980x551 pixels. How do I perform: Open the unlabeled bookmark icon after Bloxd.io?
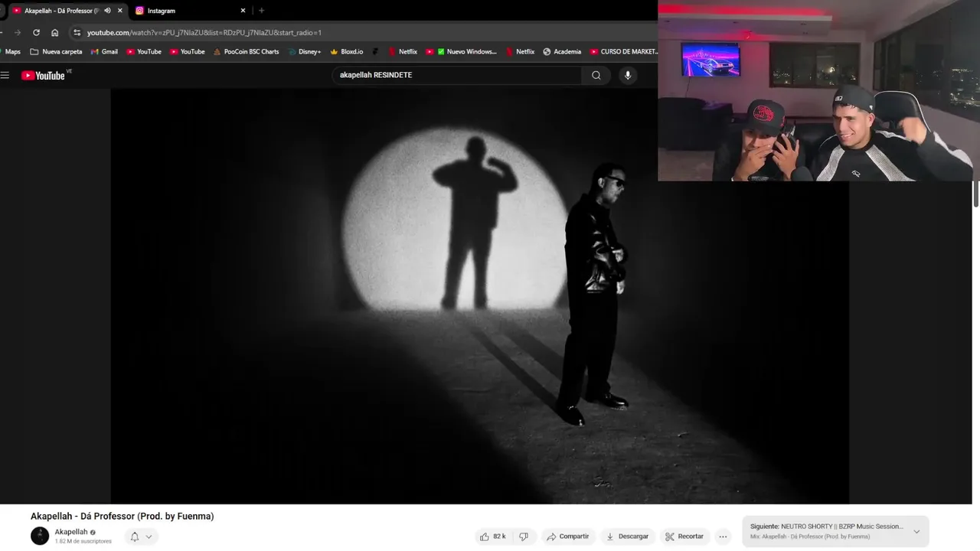tap(375, 52)
